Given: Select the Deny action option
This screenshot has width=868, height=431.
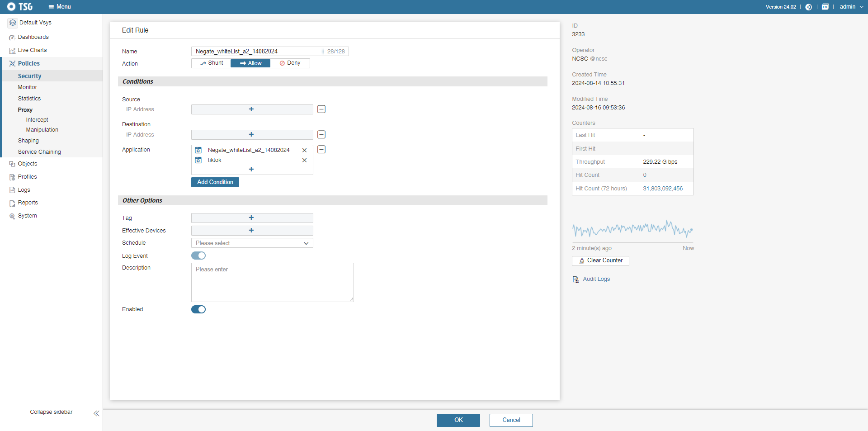Looking at the screenshot, I should click(x=290, y=63).
